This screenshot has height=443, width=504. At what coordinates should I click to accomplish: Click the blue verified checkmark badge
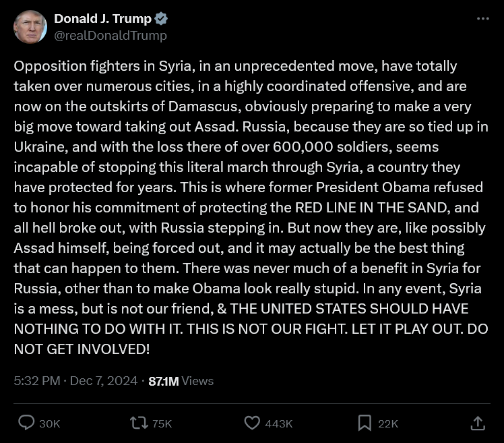[x=161, y=19]
